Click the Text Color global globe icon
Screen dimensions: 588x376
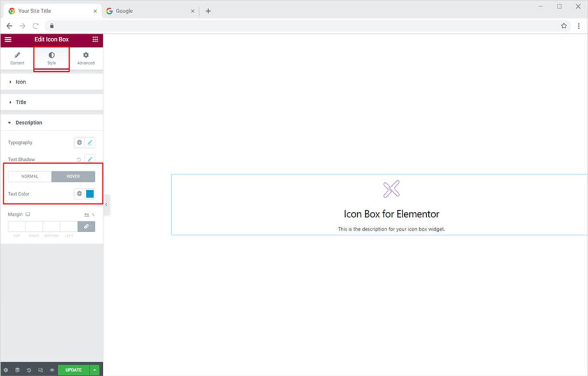(x=80, y=194)
